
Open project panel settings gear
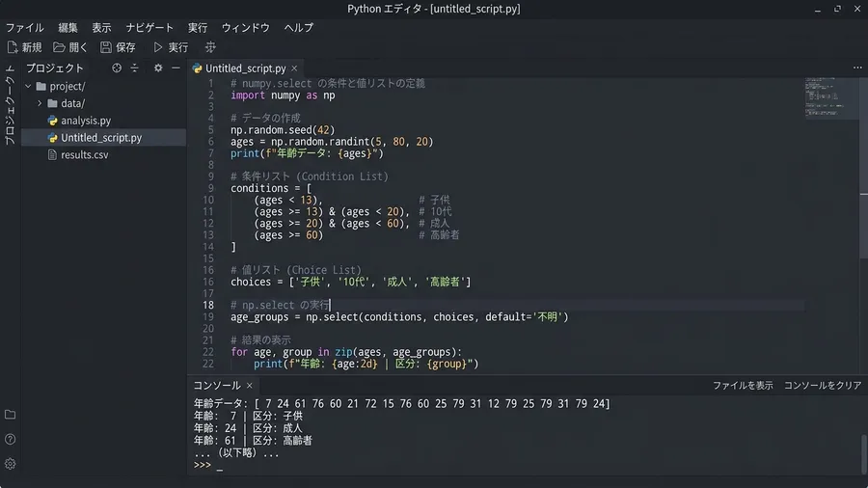point(158,68)
